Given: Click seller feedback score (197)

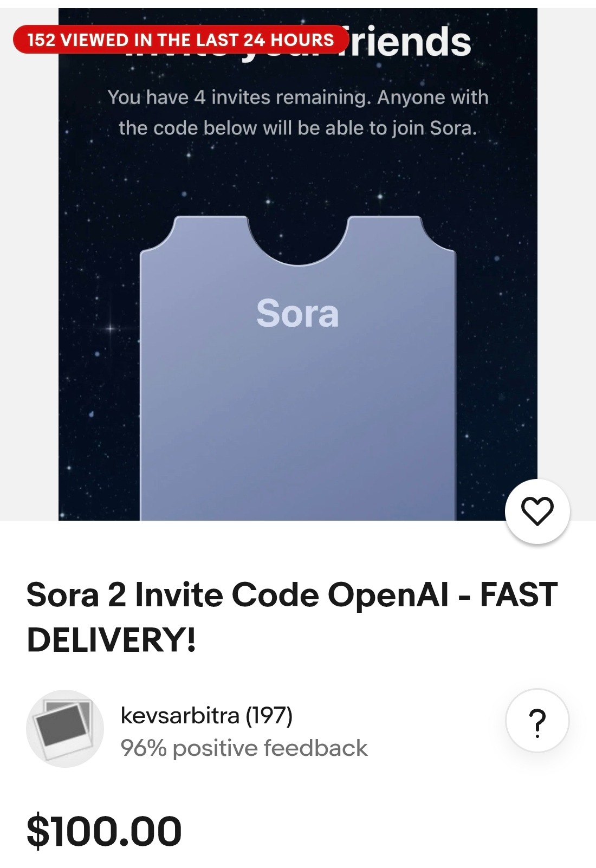Looking at the screenshot, I should pos(269,716).
